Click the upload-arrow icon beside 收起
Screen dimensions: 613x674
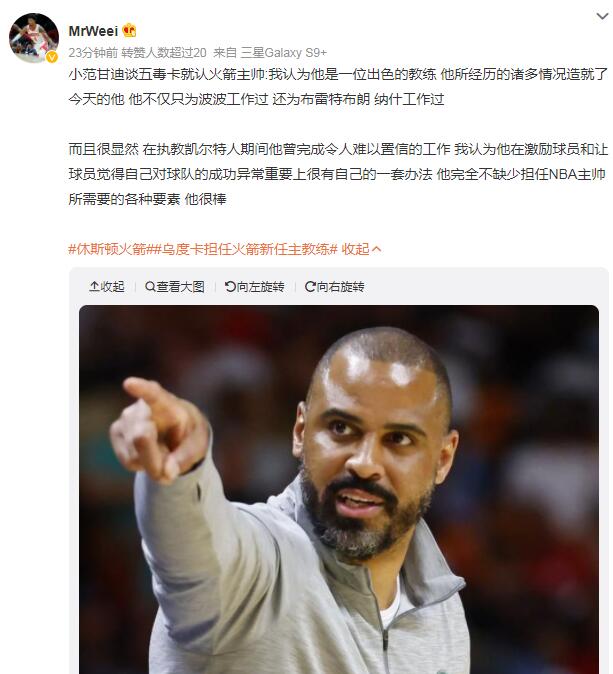(x=94, y=286)
